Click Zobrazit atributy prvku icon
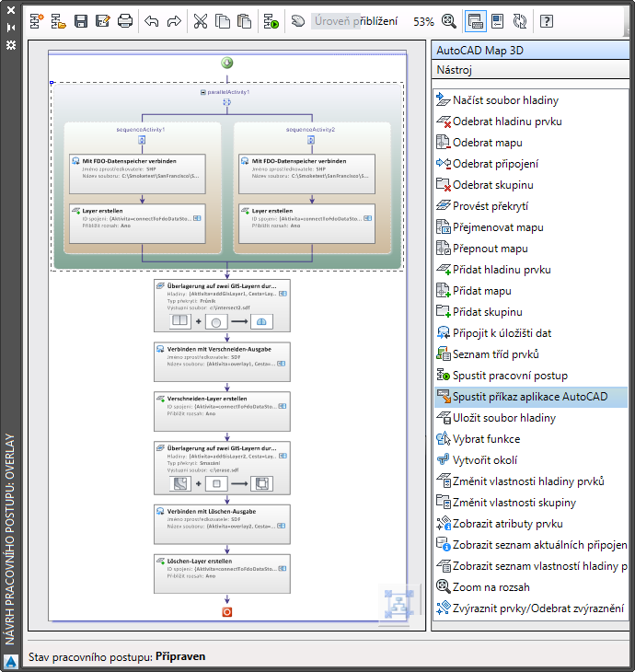Viewport: 635px width, 672px height. pos(443,523)
